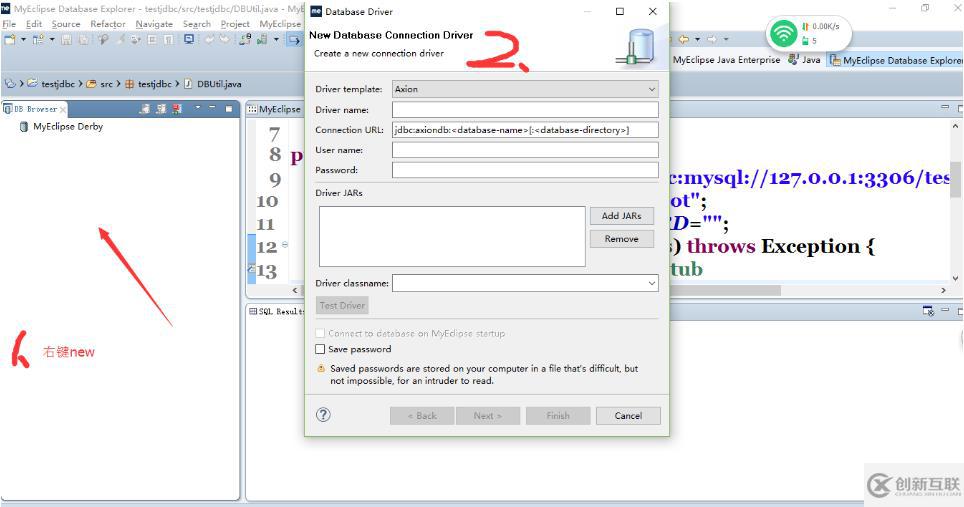Image resolution: width=964 pixels, height=507 pixels.
Task: Toggle the Save password checkbox
Action: (320, 349)
